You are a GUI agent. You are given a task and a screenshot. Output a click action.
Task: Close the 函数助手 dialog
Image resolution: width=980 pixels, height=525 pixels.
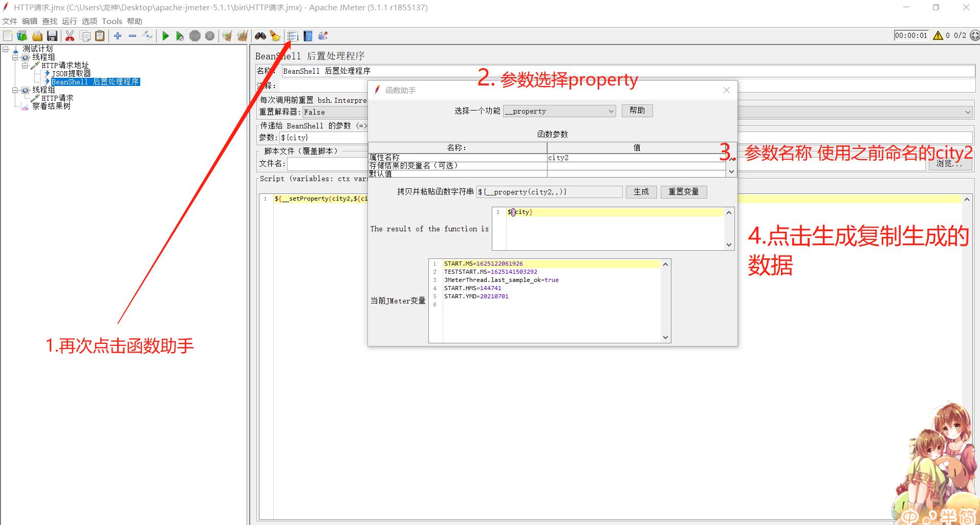click(x=727, y=90)
